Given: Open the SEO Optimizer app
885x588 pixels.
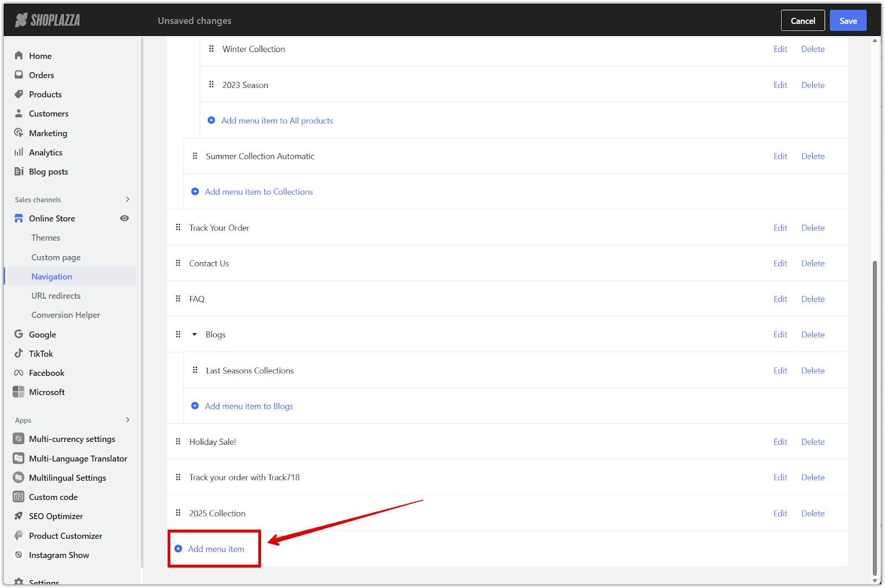Looking at the screenshot, I should (x=56, y=516).
